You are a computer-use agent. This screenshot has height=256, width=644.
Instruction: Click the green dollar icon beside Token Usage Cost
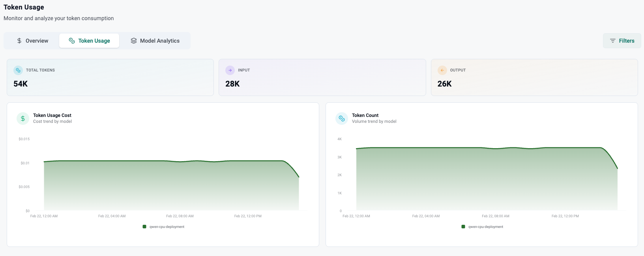[x=23, y=119]
